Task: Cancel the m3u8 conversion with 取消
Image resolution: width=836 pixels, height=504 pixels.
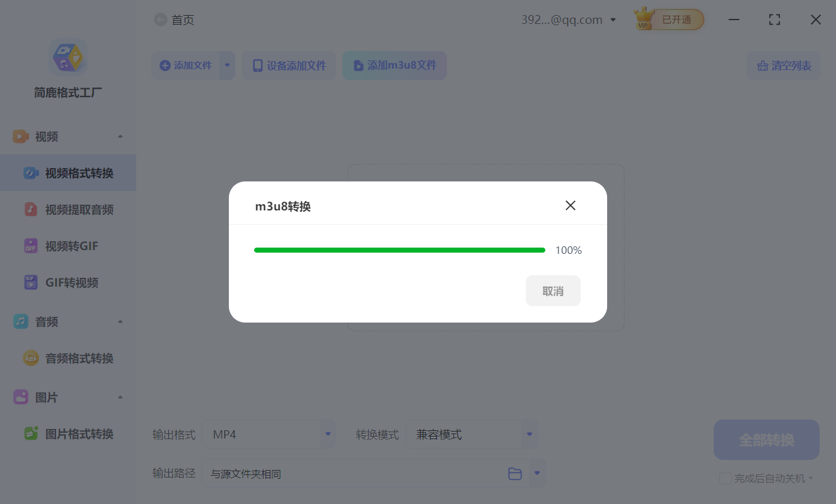Action: [x=553, y=290]
